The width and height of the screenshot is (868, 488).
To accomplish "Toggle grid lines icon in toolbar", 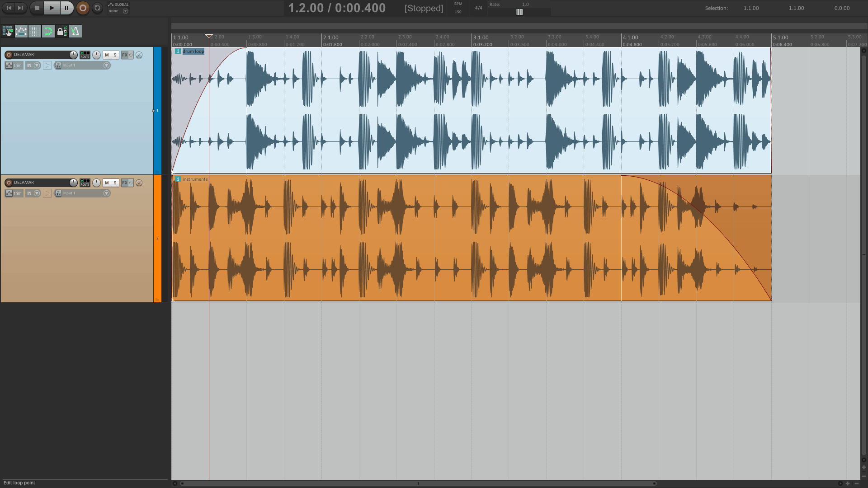I will click(x=34, y=31).
